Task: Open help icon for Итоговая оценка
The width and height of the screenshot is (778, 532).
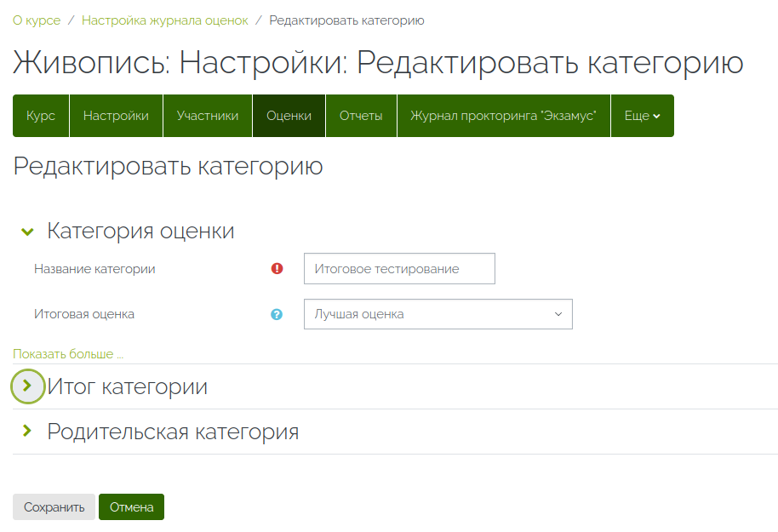Action: coord(277,314)
